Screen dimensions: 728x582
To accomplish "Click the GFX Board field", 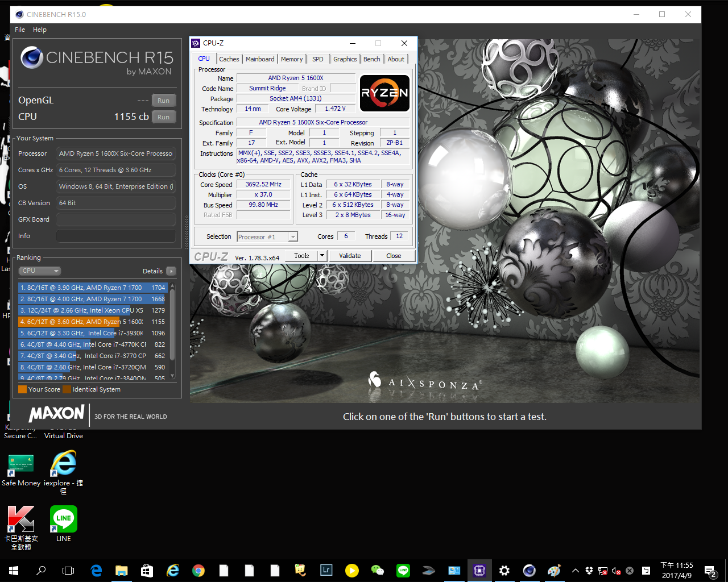I will click(116, 219).
